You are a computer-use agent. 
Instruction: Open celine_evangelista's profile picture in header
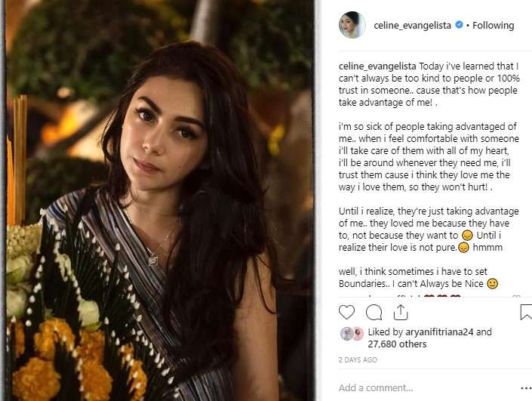tap(352, 25)
